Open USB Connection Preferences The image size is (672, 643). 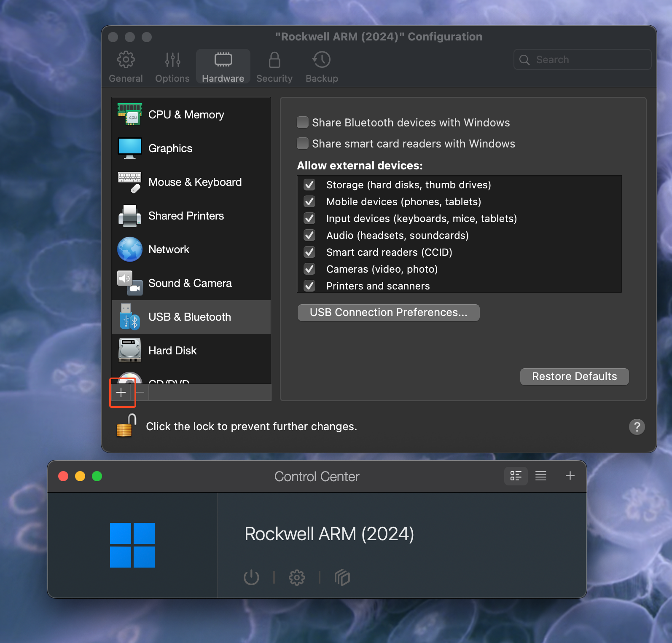(x=388, y=312)
